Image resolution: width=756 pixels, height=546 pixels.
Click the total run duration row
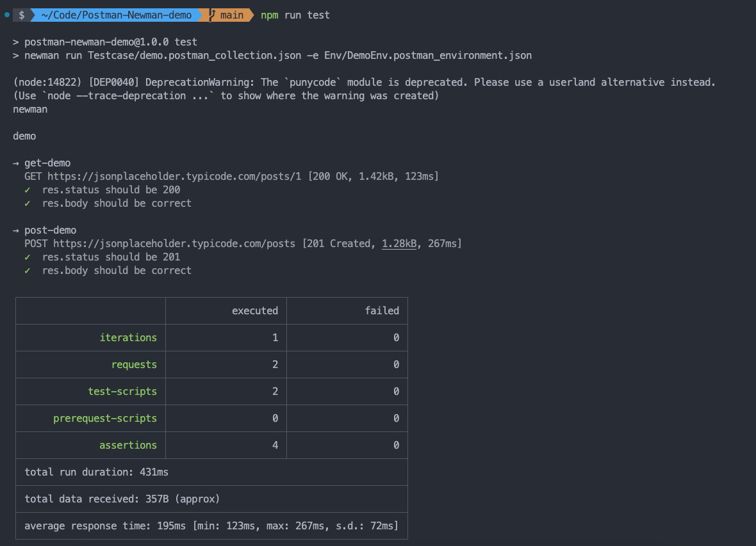(96, 472)
